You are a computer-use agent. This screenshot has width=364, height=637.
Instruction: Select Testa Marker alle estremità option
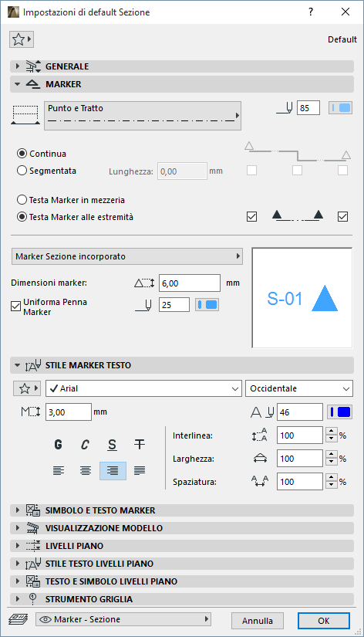(22, 217)
